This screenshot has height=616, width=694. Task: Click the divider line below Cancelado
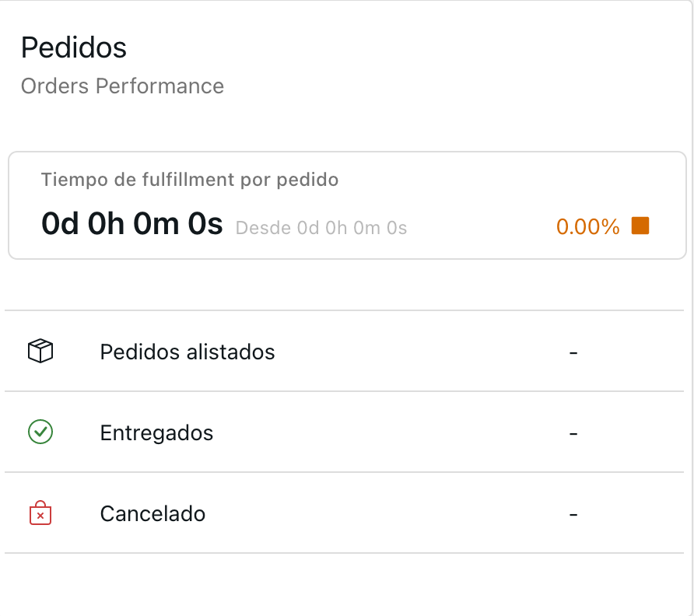pyautogui.click(x=347, y=553)
